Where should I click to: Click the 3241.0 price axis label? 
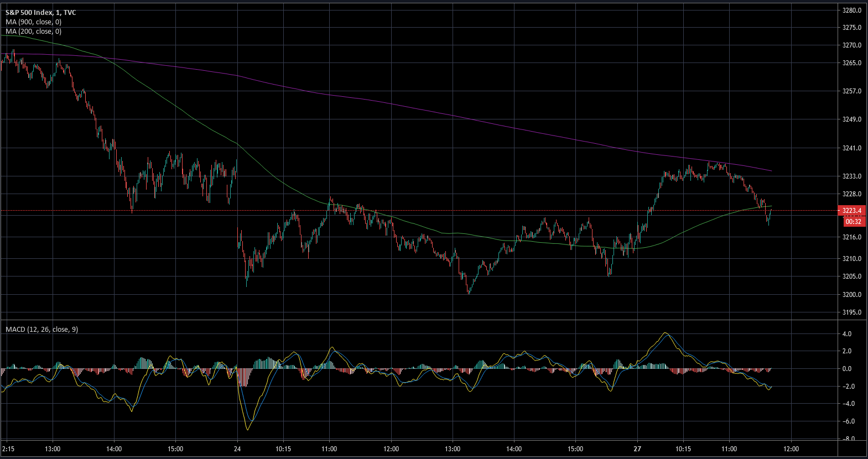(x=852, y=148)
